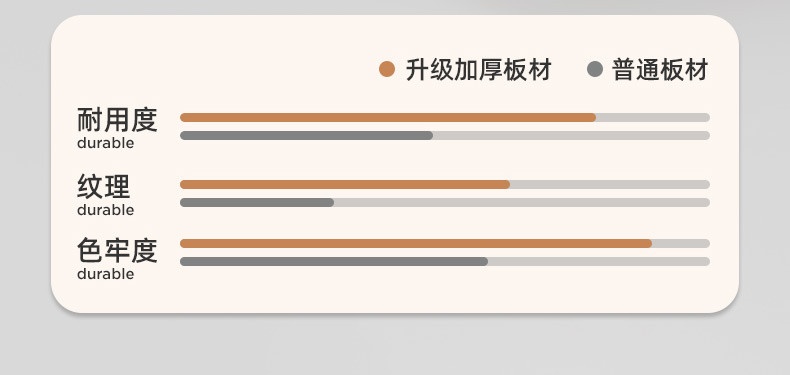Click unfilled end of gray 纹理 bar
The width and height of the screenshot is (790, 375).
tap(522, 203)
